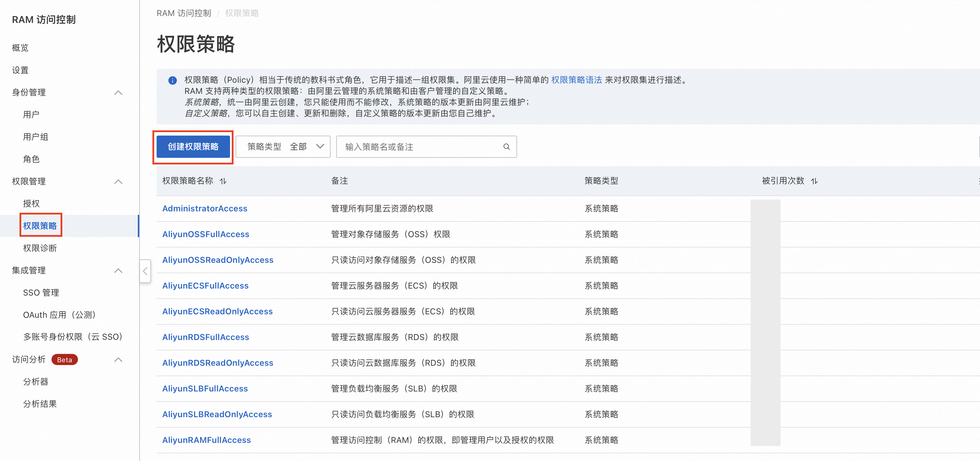980x461 pixels.
Task: Open AliyunRDSReadOnlyAccess policy
Action: [218, 363]
